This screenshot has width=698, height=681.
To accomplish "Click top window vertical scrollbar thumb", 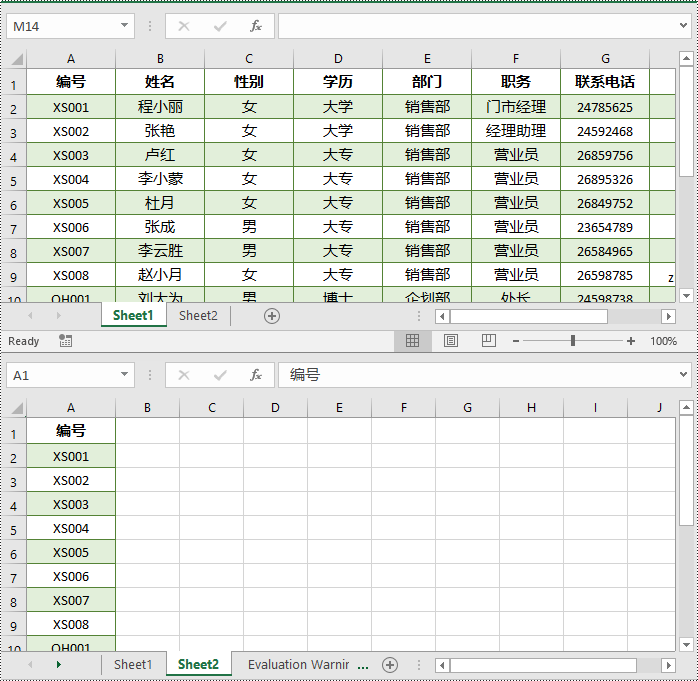I will 686,122.
